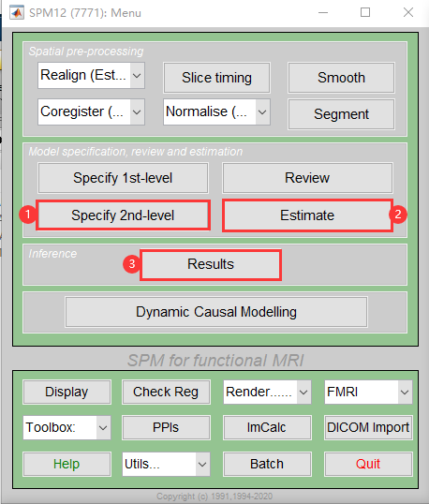
Task: Open the ImCalc calculator
Action: 267,427
